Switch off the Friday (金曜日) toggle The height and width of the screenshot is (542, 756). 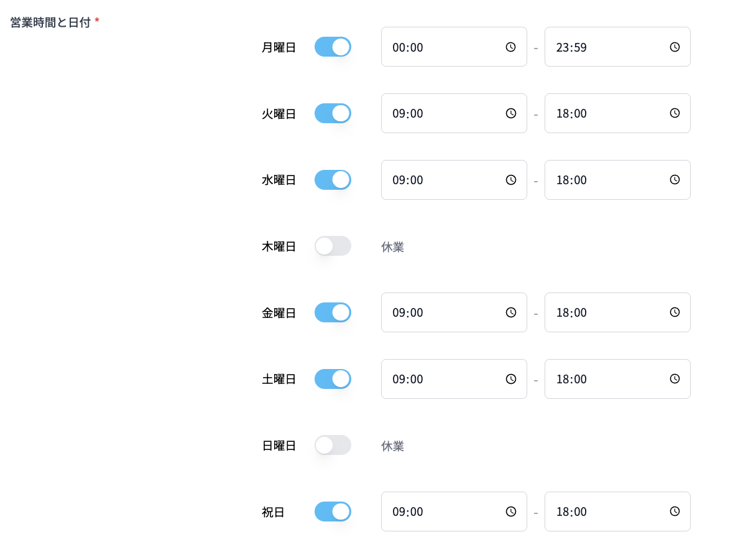[333, 312]
